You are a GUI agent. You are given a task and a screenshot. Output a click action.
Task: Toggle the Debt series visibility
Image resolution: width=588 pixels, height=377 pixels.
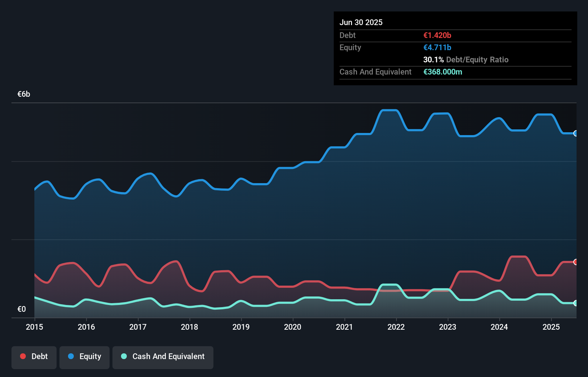(34, 357)
